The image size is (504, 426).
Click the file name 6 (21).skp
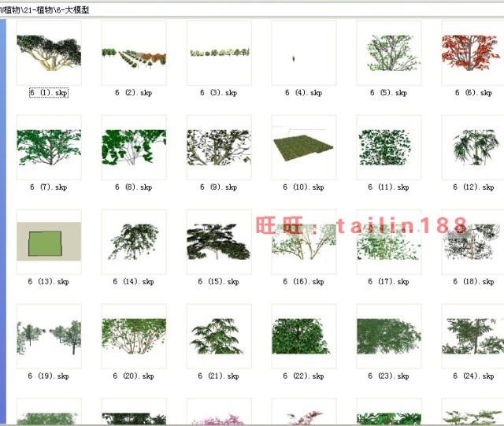219,376
